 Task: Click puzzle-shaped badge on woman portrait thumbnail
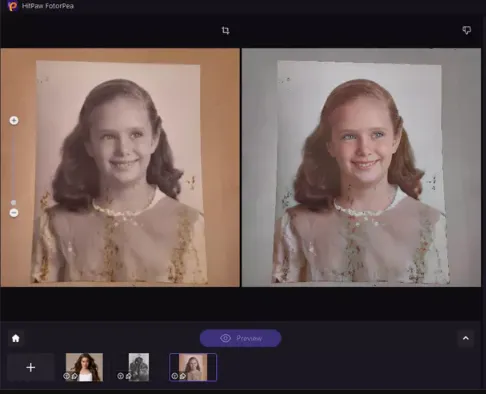point(74,376)
